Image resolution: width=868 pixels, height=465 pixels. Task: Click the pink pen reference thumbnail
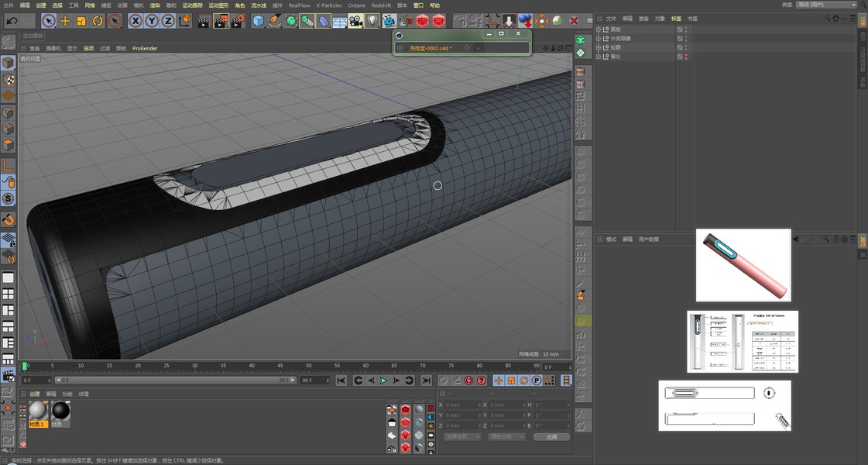743,265
